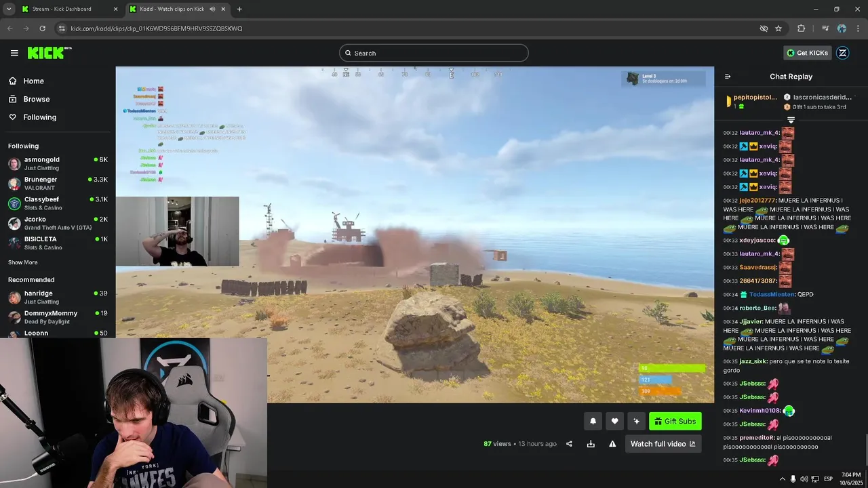Open hanridge's recommended channel
The width and height of the screenshot is (868, 488).
58,297
